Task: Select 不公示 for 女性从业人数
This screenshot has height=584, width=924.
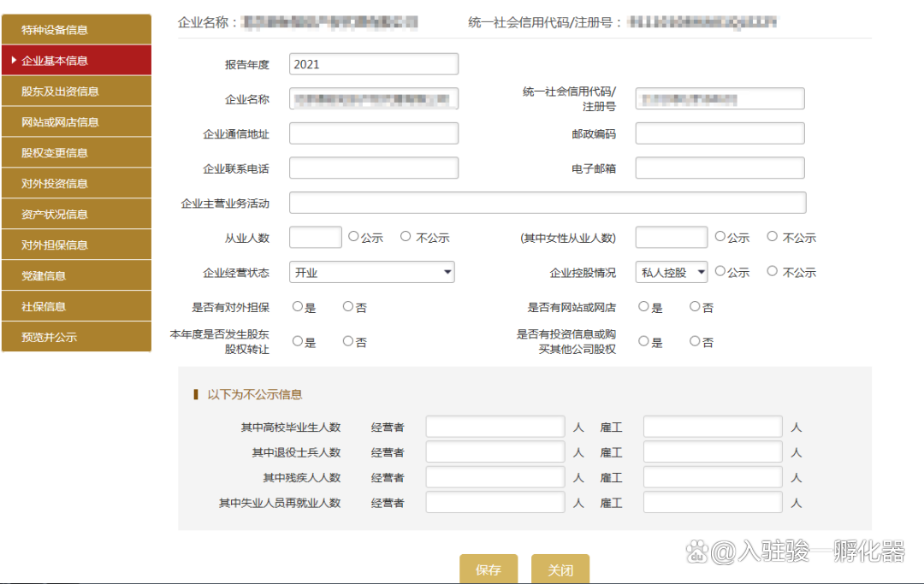Action: 772,236
